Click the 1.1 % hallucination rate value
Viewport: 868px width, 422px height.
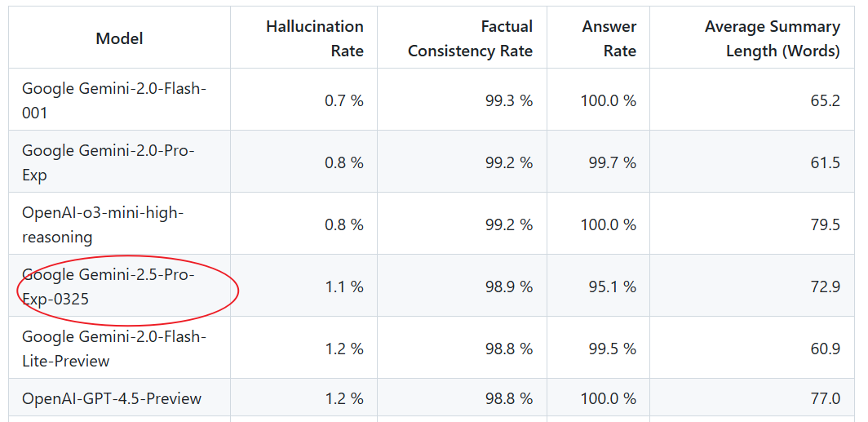coord(343,287)
